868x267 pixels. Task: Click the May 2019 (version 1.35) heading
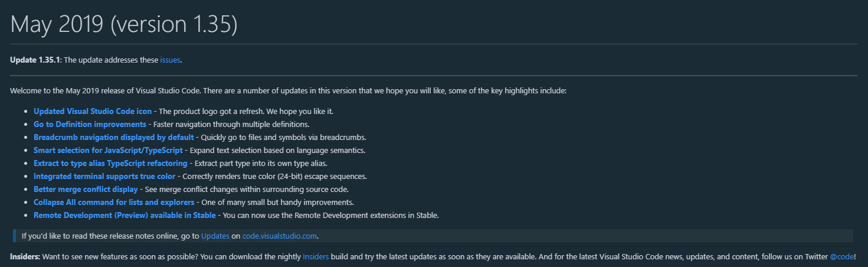124,24
